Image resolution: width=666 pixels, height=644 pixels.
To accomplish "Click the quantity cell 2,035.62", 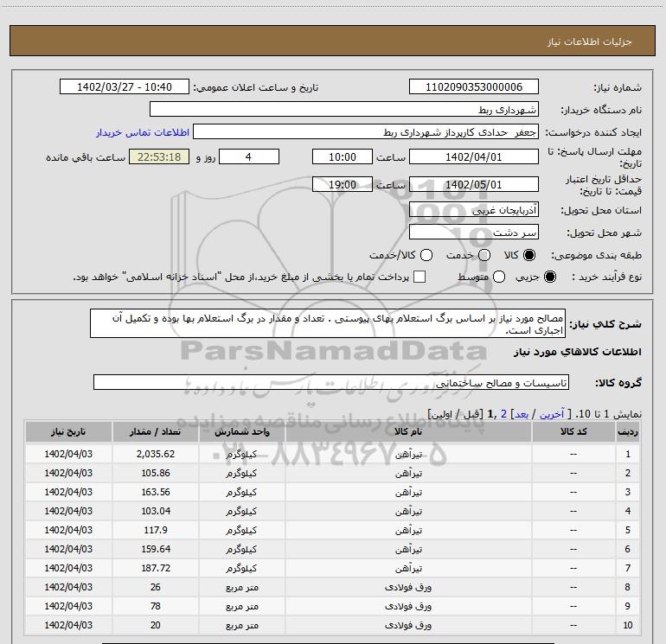I will [156, 454].
